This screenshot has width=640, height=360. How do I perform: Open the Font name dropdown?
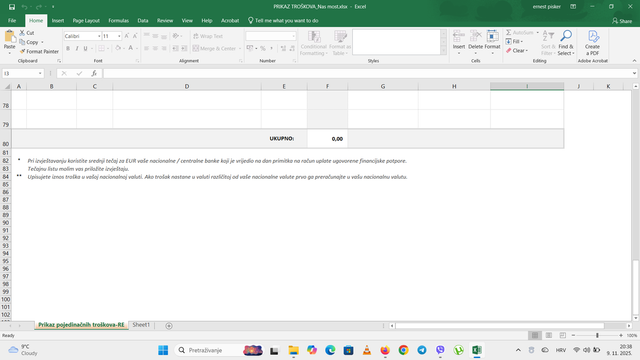point(99,36)
